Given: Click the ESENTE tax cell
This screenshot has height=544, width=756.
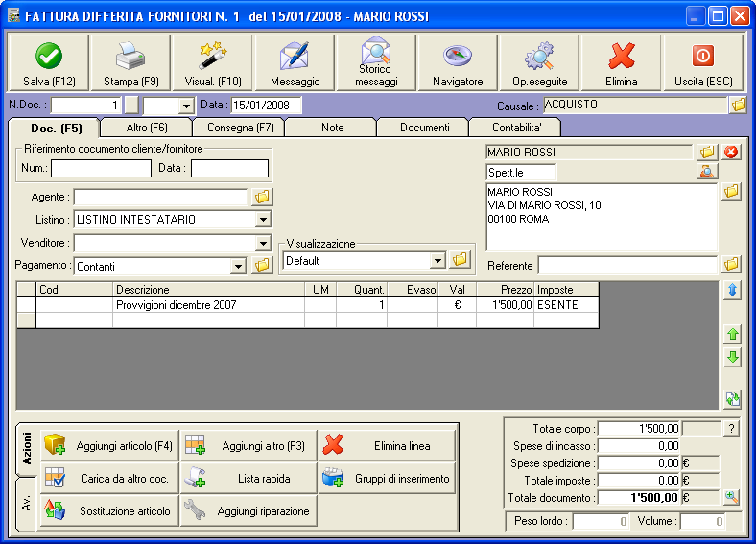Looking at the screenshot, I should (566, 305).
